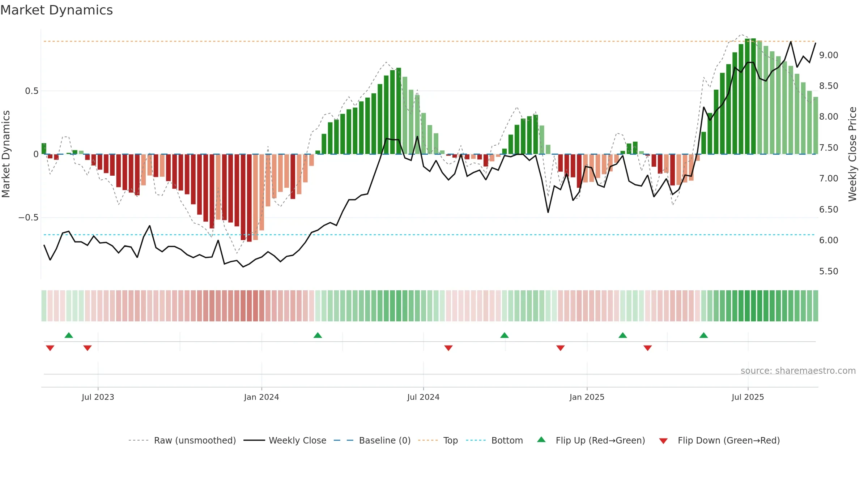Click the Market Dynamics chart title
The image size is (868, 488).
click(56, 10)
